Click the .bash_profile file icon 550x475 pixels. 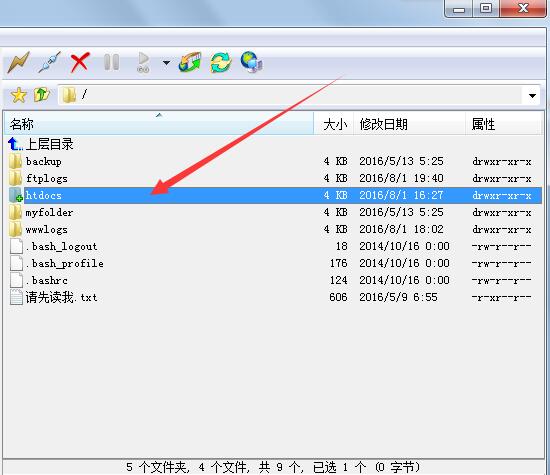click(16, 263)
